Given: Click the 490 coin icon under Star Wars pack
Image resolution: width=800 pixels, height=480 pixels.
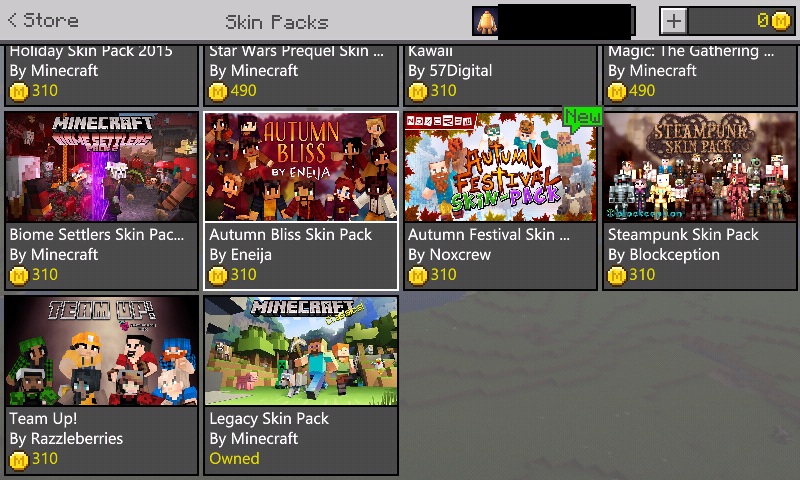Looking at the screenshot, I should pos(218,92).
